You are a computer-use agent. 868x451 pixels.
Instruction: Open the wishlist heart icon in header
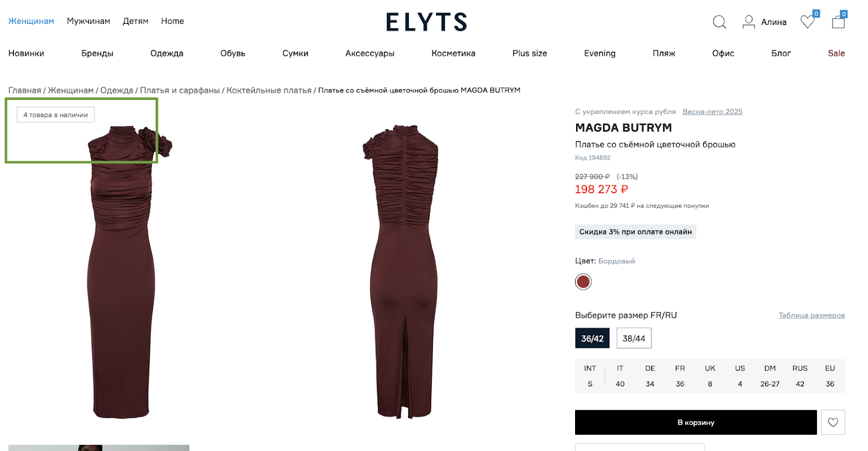[808, 22]
